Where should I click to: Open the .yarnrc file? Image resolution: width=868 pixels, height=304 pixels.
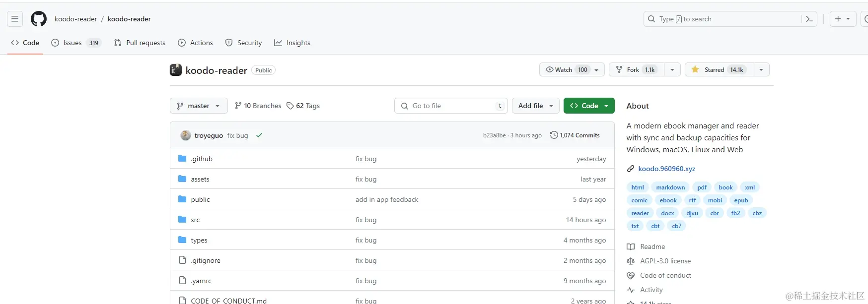point(201,281)
